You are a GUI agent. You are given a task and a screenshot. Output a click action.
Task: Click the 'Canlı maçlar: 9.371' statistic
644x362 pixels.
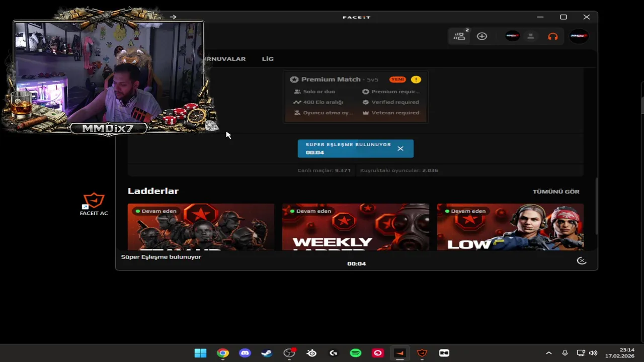point(324,170)
